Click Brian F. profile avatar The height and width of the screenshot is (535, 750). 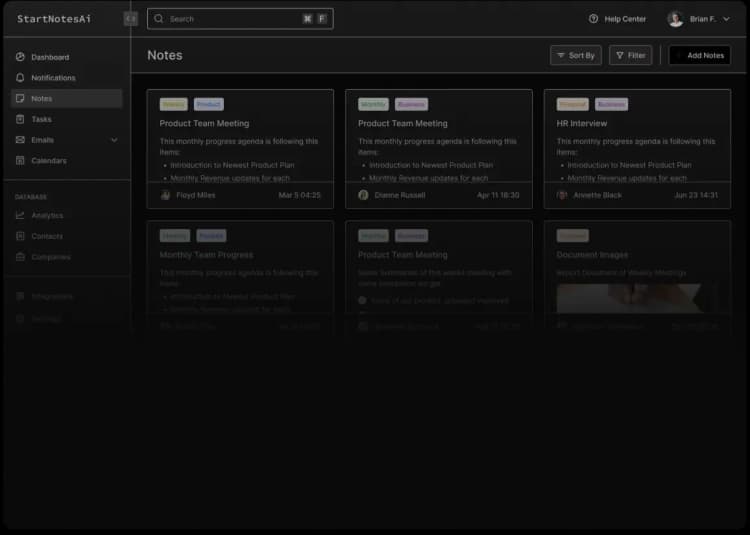point(675,19)
